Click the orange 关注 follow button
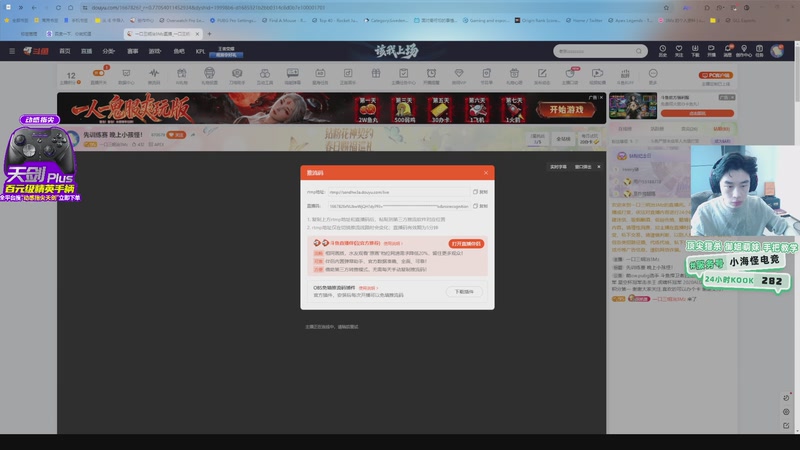This screenshot has width=800, height=450. (176, 135)
